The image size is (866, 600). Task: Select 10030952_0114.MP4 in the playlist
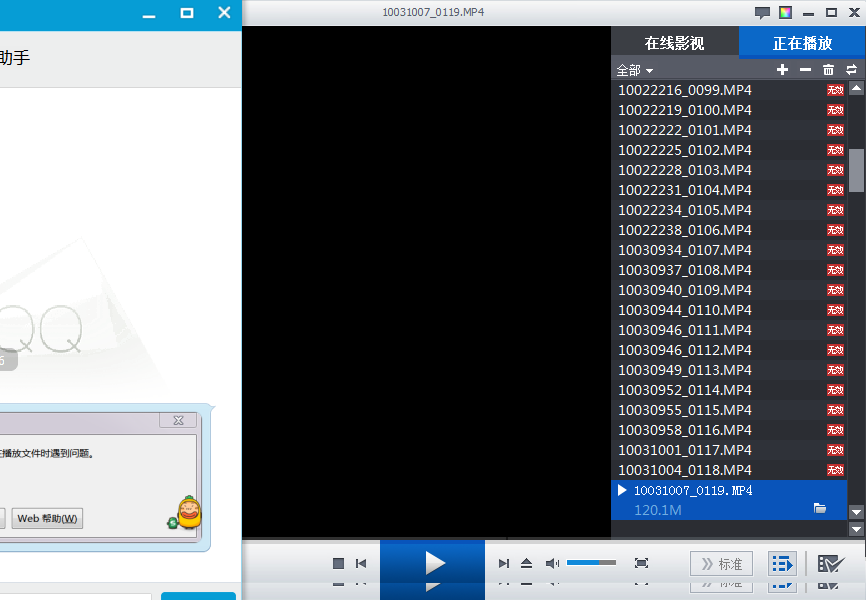pos(729,390)
